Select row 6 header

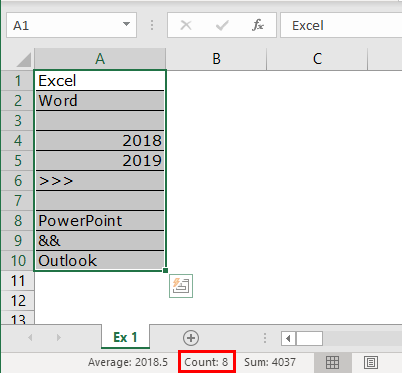[x=18, y=181]
